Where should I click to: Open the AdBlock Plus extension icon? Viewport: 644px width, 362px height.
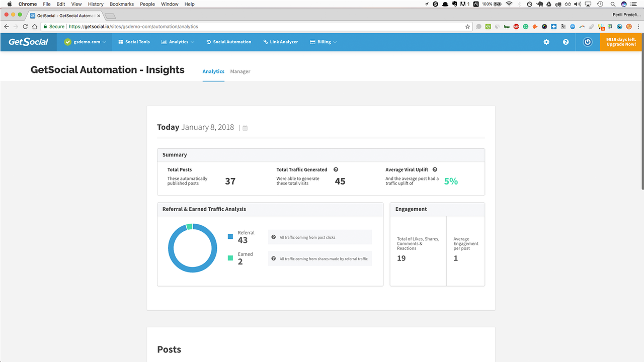516,26
